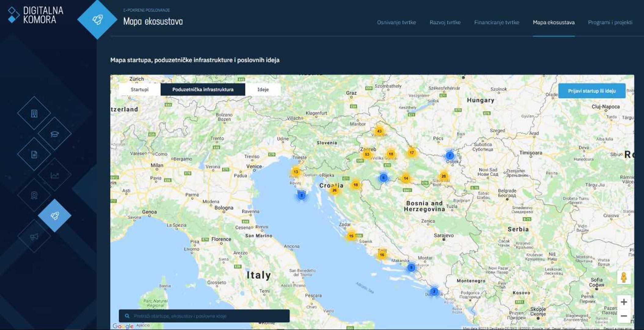Image resolution: width=644 pixels, height=330 pixels.
Task: Zoom out the map with minus button
Action: tap(624, 316)
